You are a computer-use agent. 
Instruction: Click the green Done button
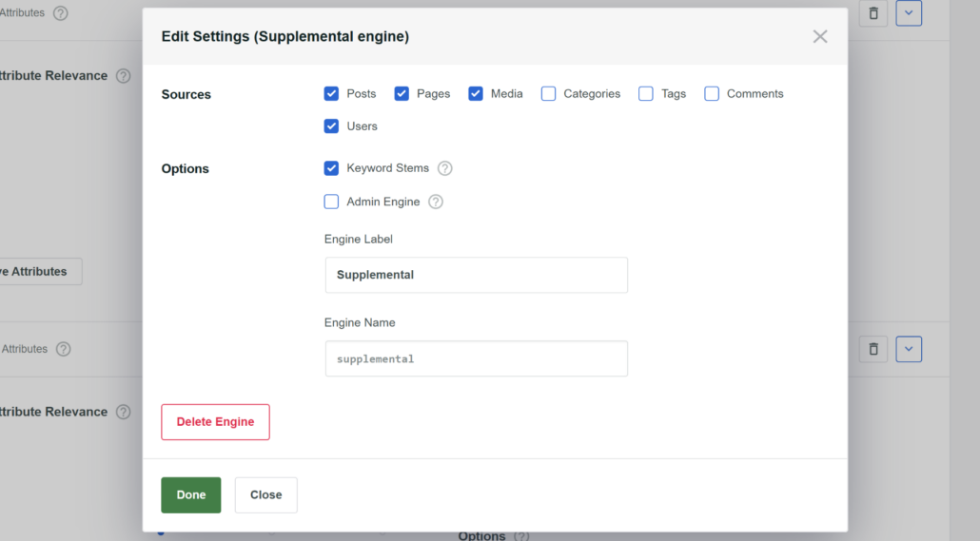click(191, 494)
